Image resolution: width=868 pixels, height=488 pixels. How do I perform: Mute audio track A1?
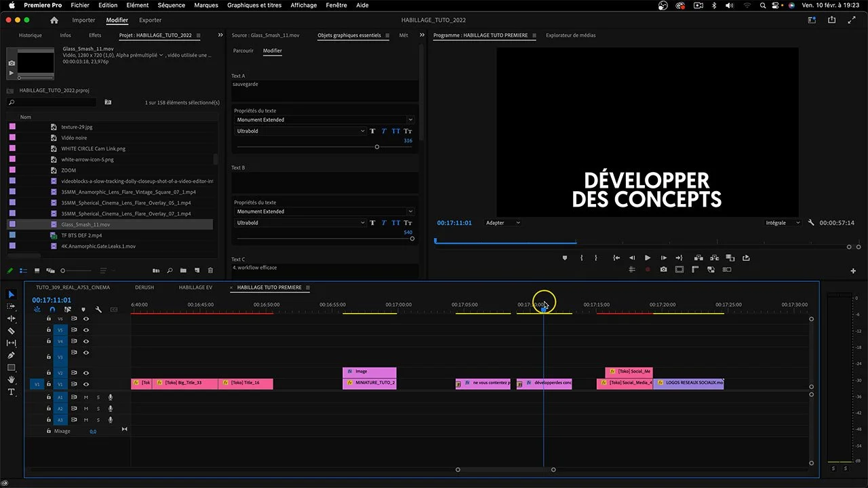pos(86,397)
